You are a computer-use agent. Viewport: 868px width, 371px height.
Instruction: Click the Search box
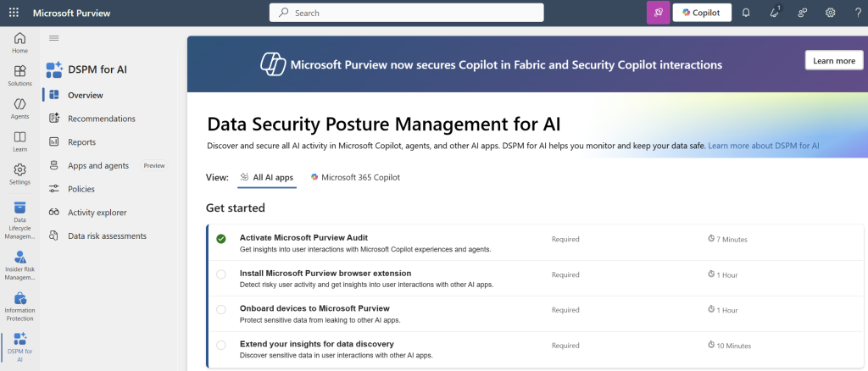coord(406,13)
